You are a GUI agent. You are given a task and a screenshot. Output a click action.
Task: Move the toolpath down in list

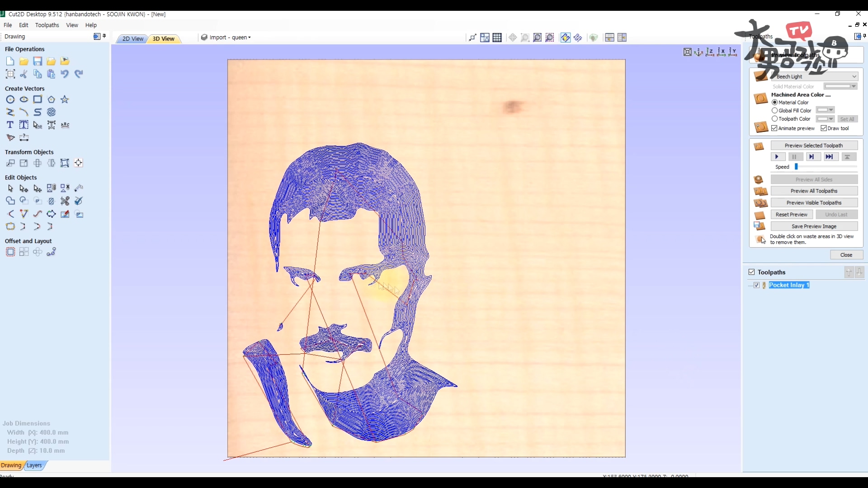[x=859, y=272]
